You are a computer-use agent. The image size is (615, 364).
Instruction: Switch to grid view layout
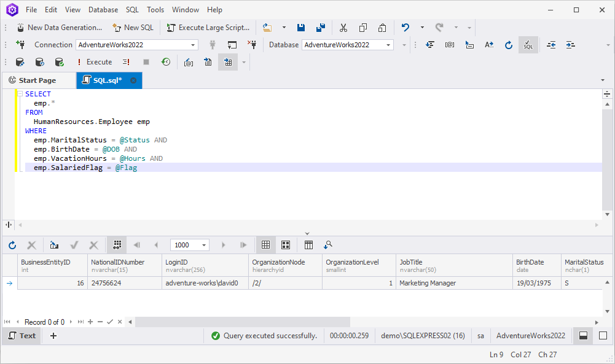[265, 245]
